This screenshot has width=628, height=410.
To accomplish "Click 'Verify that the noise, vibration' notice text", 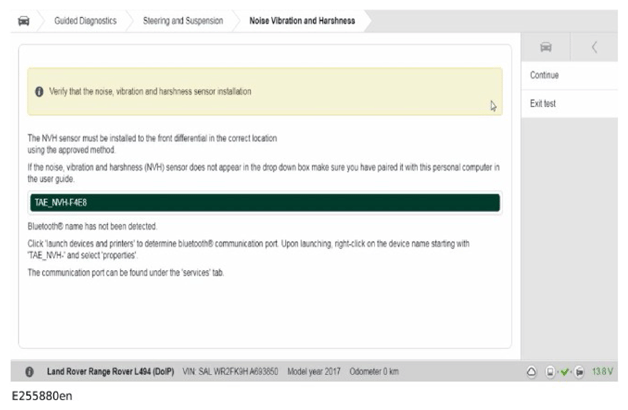I will (150, 91).
